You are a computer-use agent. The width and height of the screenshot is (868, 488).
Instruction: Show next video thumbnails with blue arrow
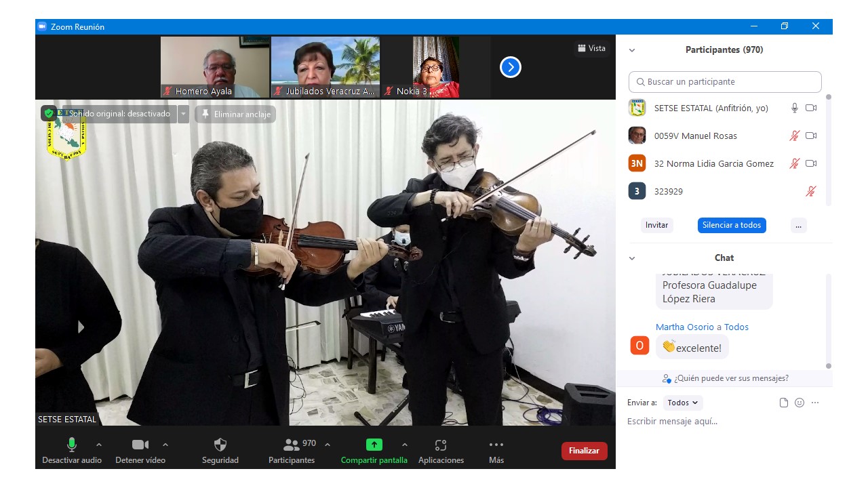click(511, 67)
